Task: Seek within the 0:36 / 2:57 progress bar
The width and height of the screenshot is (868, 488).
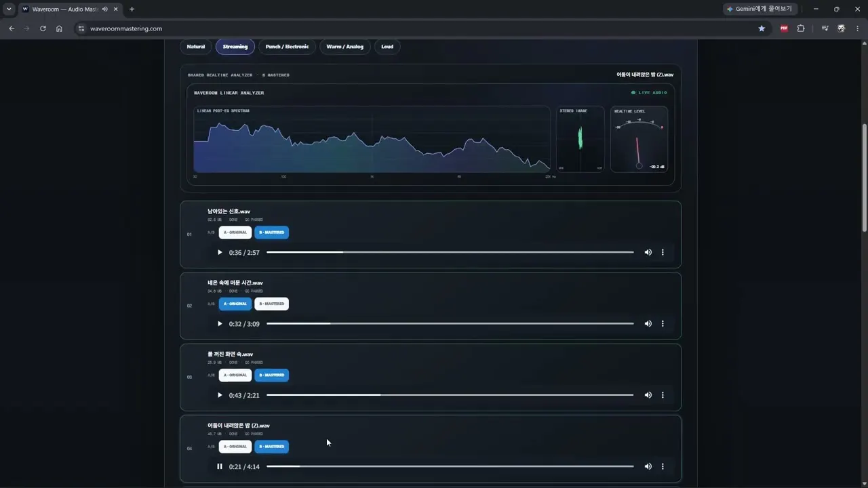Action: (450, 252)
